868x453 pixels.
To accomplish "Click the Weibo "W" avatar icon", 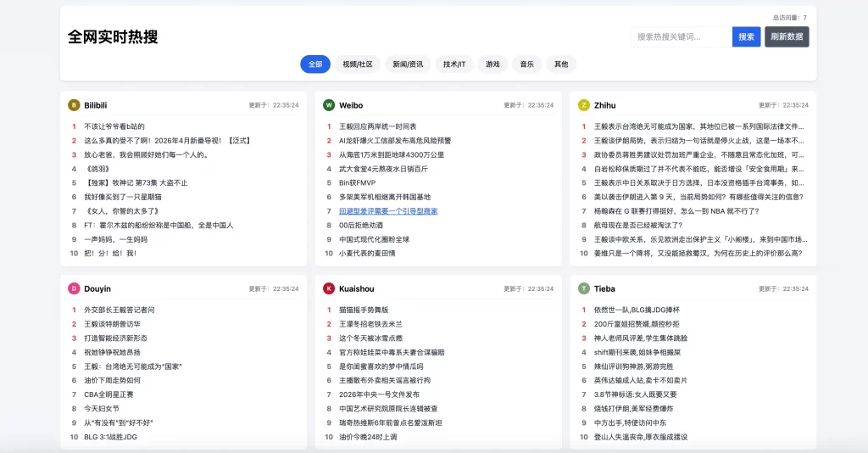I will pos(329,105).
